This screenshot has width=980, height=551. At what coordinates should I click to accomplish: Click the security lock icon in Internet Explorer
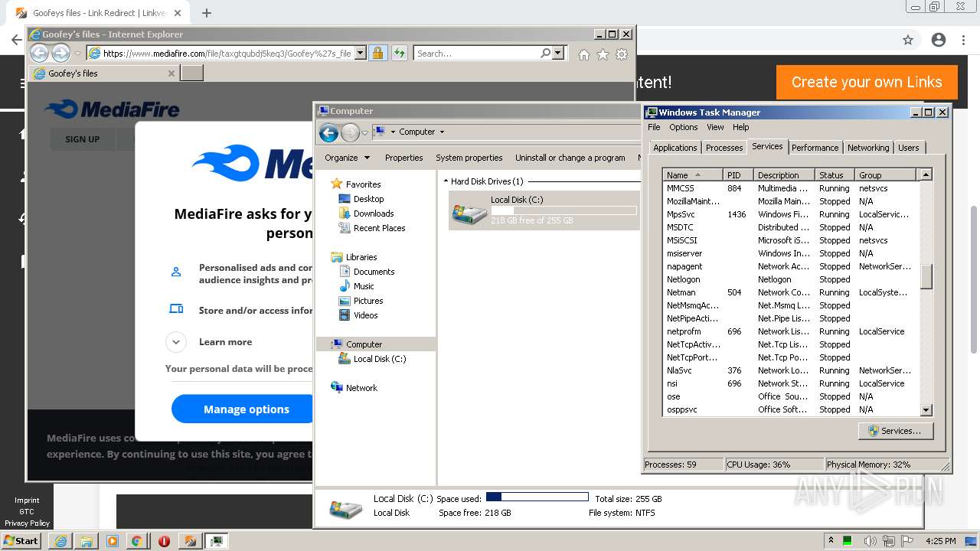pos(377,53)
